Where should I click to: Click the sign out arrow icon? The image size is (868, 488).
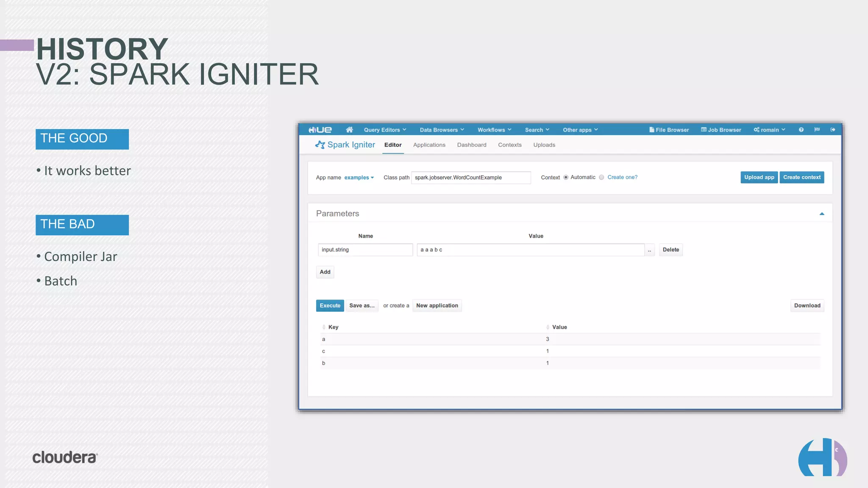pos(833,130)
